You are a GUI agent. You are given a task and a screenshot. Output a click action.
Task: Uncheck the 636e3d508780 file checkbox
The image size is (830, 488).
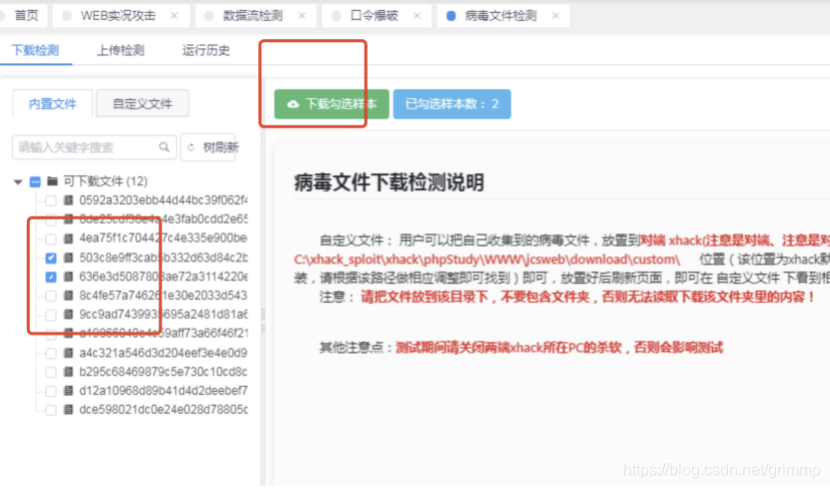point(51,277)
